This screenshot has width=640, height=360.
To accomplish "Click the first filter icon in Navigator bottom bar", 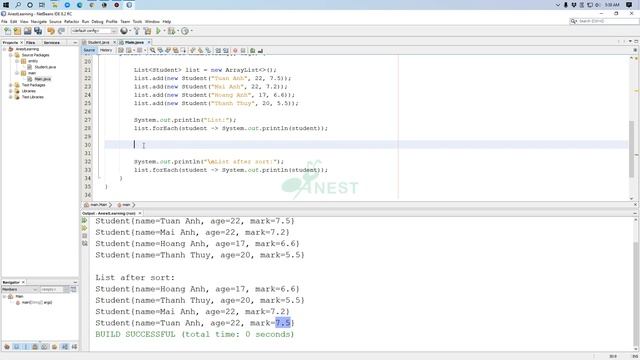I will point(7,347).
